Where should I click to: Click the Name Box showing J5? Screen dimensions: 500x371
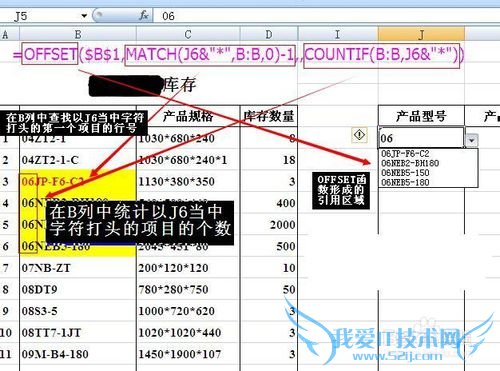click(44, 16)
